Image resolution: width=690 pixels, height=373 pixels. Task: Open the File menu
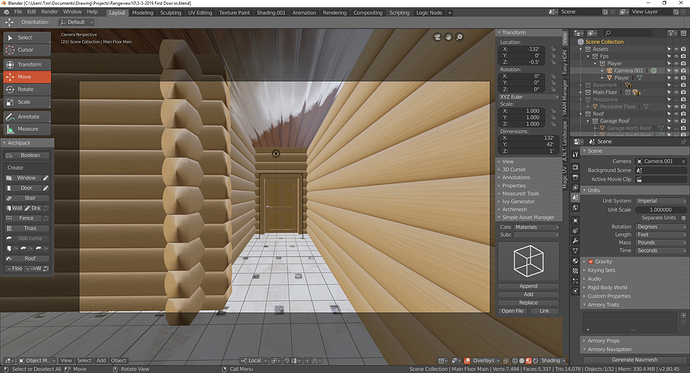[x=18, y=12]
